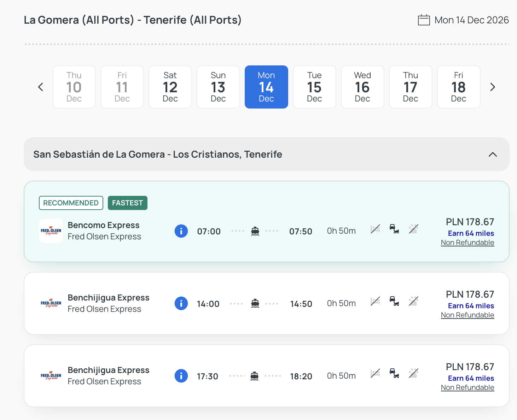Click the 14:00 departure time

coord(208,304)
